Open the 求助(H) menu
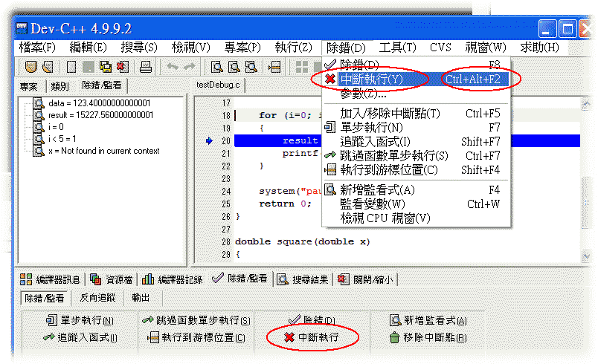Viewport: 598px width, 364px height. tap(539, 48)
